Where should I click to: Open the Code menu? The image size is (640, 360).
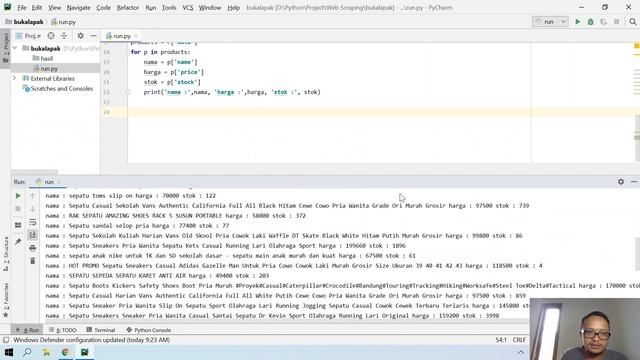click(103, 7)
